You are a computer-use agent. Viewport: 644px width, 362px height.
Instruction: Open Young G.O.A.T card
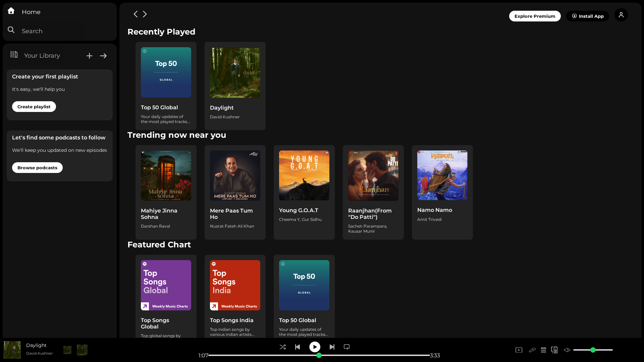(304, 192)
